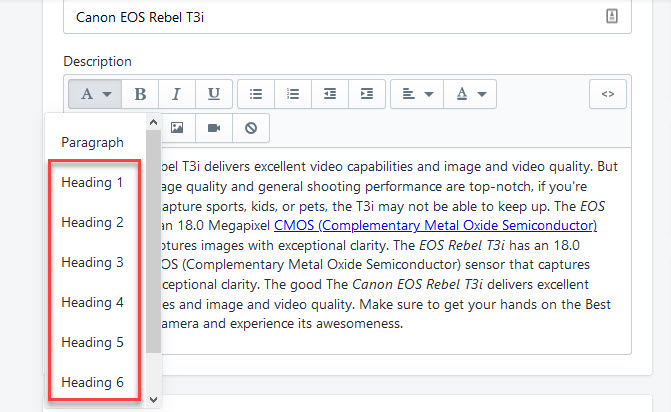Toggle bold formatting

140,94
